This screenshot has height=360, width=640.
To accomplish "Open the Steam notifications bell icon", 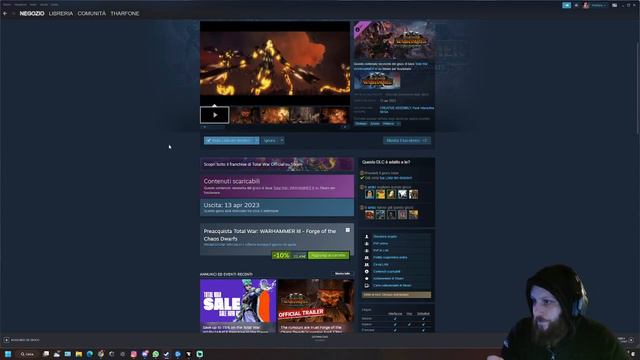I will (576, 5).
